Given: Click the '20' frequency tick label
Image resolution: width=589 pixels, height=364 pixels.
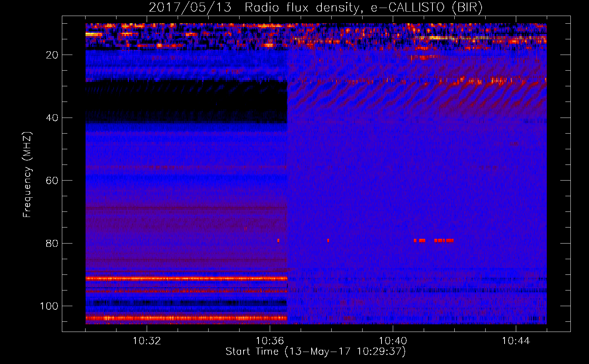Looking at the screenshot, I should tap(52, 55).
